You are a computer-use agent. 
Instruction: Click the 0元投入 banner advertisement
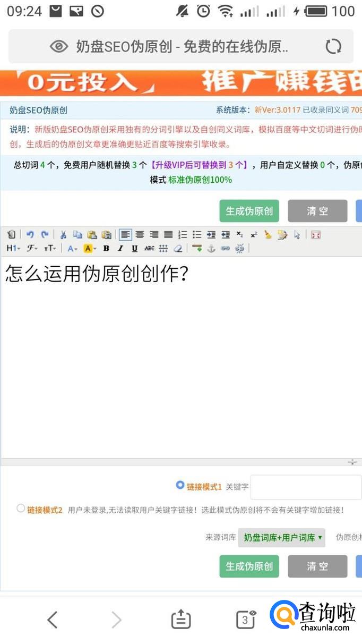tap(181, 83)
